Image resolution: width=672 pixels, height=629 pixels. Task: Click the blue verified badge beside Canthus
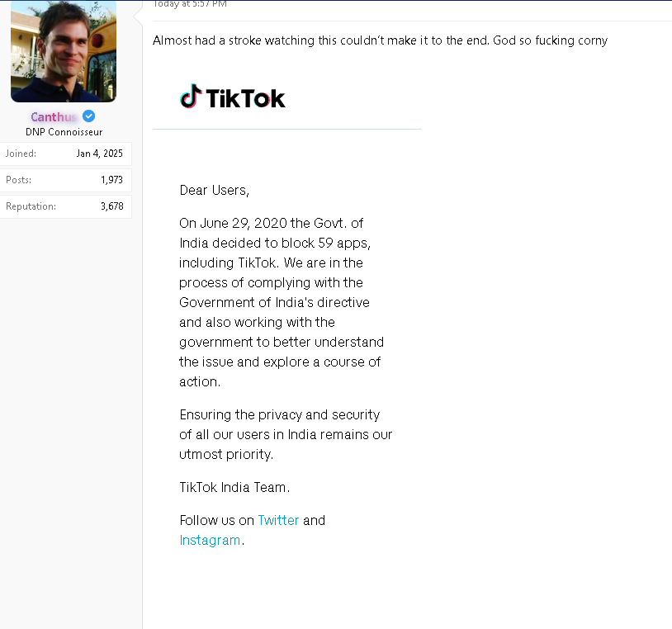pyautogui.click(x=88, y=116)
